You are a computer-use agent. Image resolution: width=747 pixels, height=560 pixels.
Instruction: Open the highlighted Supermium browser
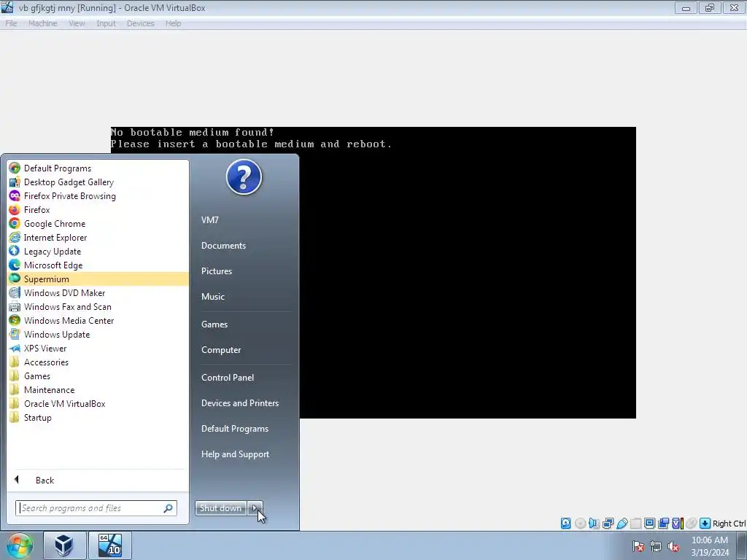(x=98, y=279)
